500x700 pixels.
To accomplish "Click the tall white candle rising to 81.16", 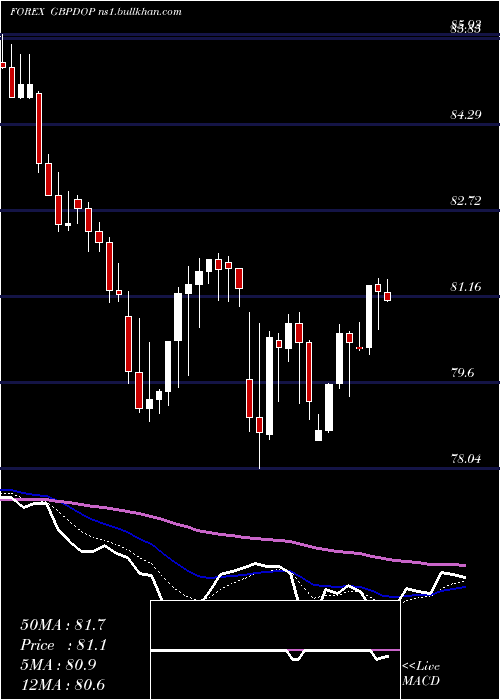I will click(x=369, y=317).
